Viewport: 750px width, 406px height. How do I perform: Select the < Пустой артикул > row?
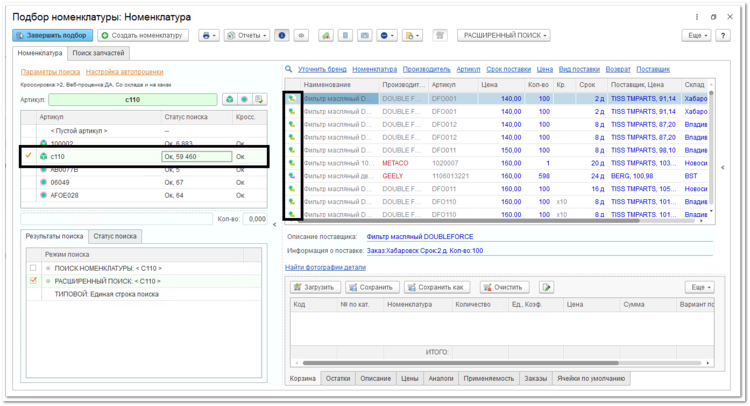(143, 131)
